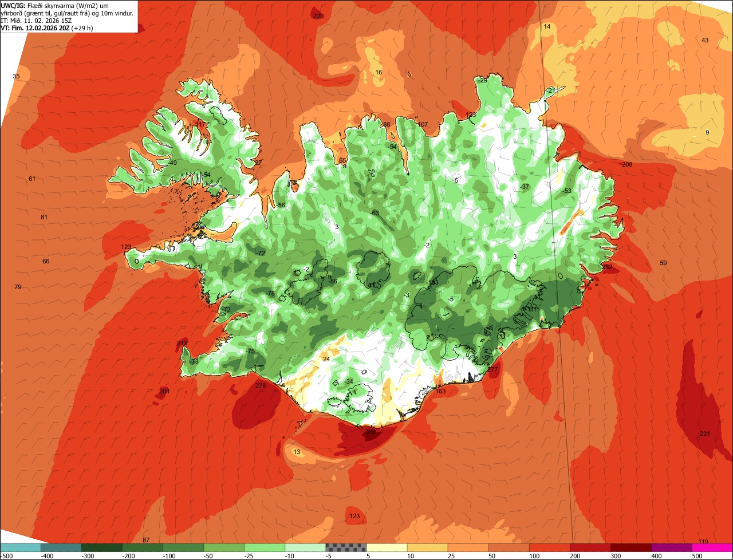Click the map value '61' west of the Westfjords
Viewport: 733px width, 560px height.
click(x=32, y=179)
